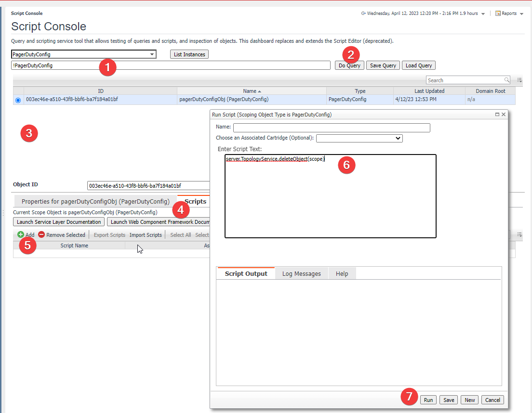Click the Reports icon in header
This screenshot has height=413, width=532.
point(498,13)
